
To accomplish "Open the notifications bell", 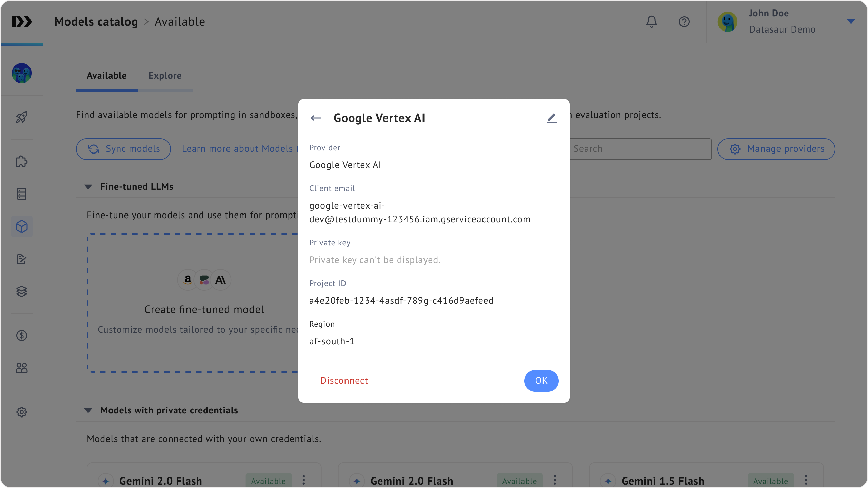I will coord(651,22).
